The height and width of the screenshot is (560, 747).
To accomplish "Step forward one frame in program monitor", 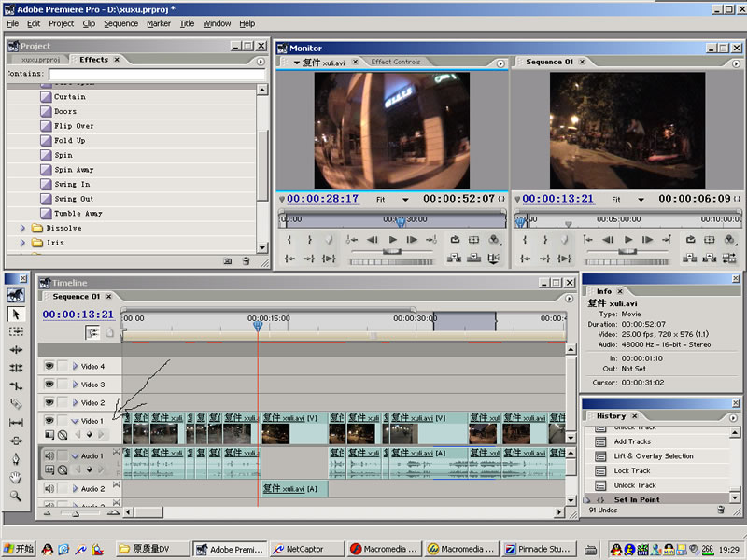I will 647,240.
